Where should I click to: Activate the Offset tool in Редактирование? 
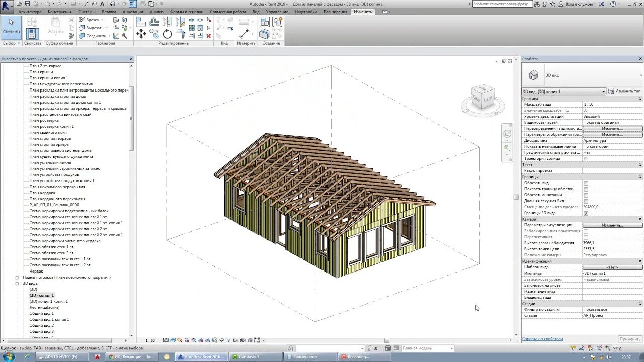(x=154, y=22)
